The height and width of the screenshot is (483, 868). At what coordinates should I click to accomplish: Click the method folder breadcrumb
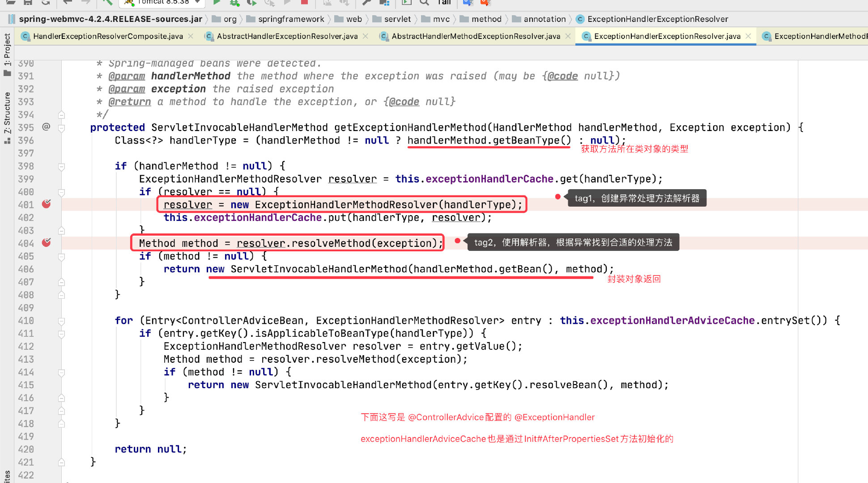(481, 19)
